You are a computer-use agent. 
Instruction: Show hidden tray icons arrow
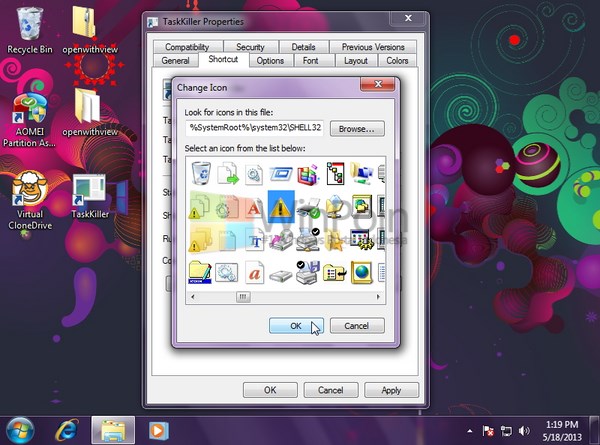pyautogui.click(x=470, y=431)
